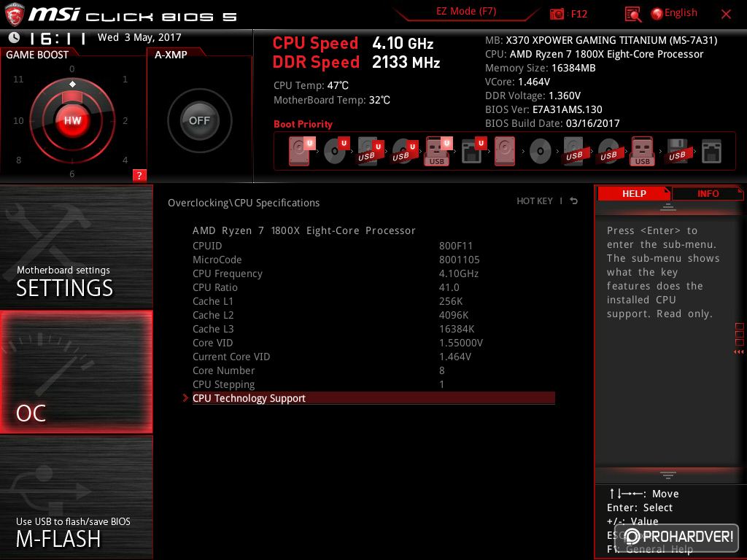
Task: Click the CPU Ratio value 41.0
Action: point(449,287)
